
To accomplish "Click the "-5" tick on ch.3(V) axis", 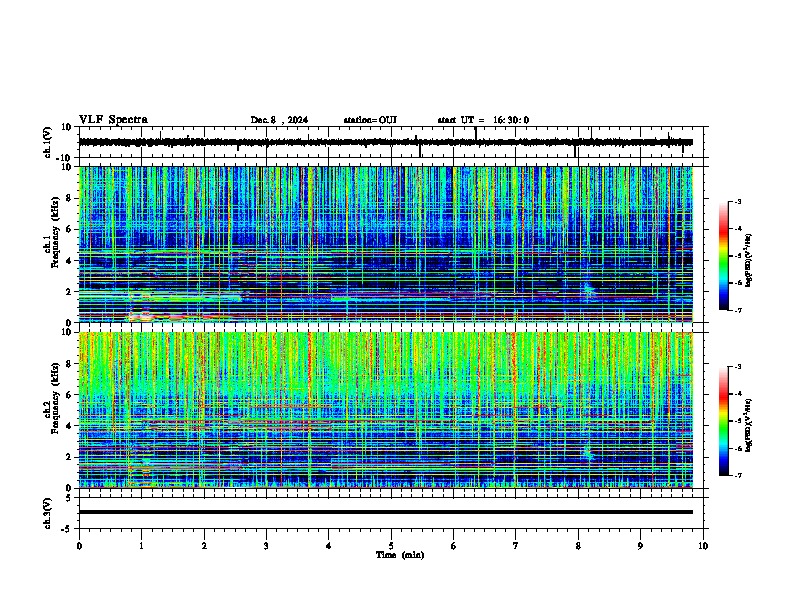I will point(68,529).
